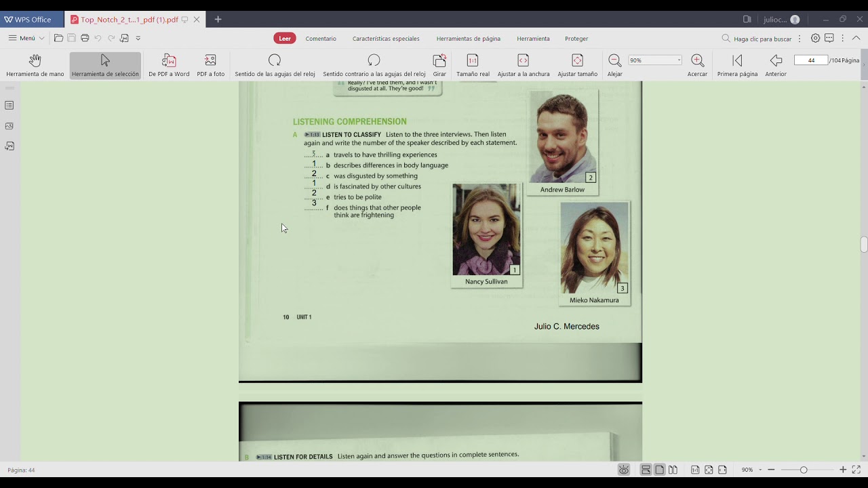Click the save icon in quick toolbar
868x488 pixels.
click(71, 38)
